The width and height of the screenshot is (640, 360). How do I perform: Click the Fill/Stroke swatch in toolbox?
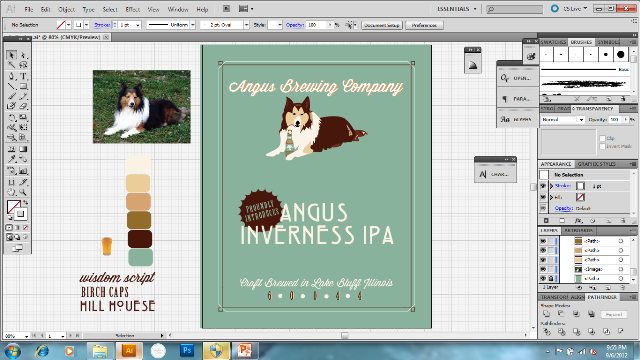(16, 210)
